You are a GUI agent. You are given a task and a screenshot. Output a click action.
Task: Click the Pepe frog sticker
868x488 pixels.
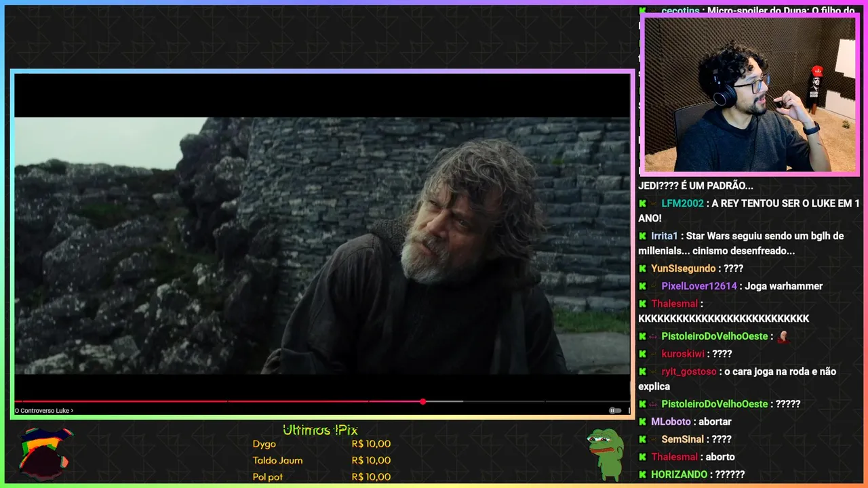(x=605, y=454)
